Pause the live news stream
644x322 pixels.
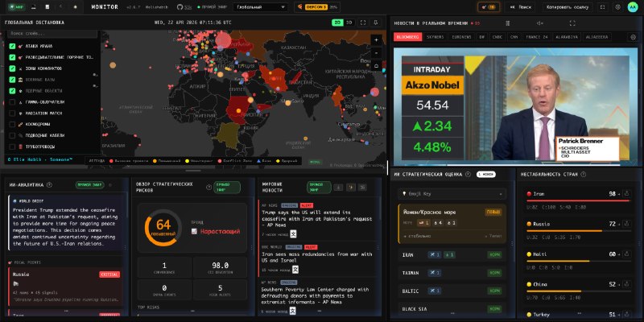[507, 23]
